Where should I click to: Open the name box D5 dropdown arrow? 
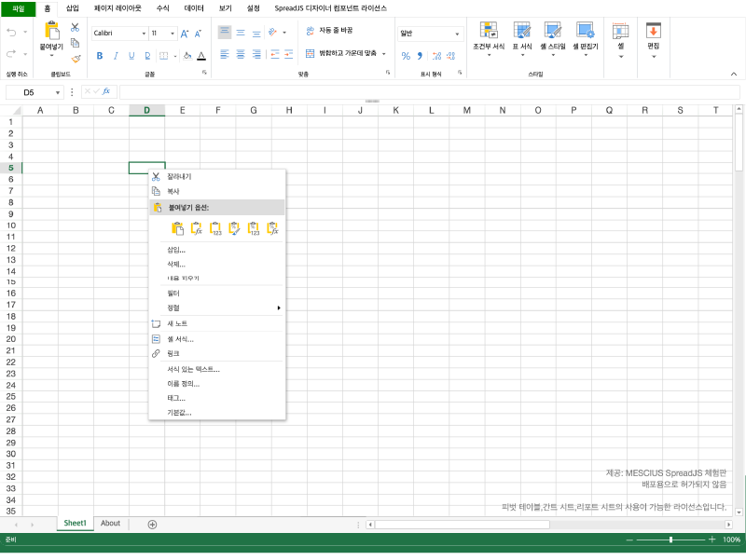pos(58,92)
